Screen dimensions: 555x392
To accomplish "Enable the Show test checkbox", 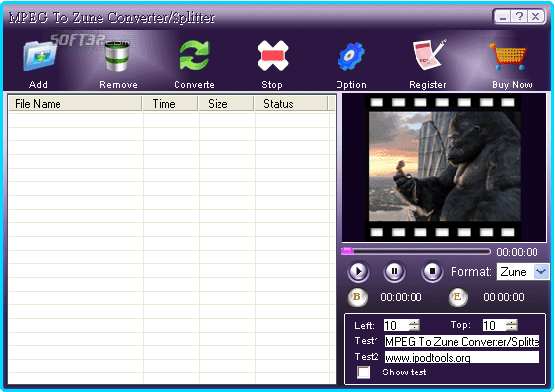I will [363, 372].
